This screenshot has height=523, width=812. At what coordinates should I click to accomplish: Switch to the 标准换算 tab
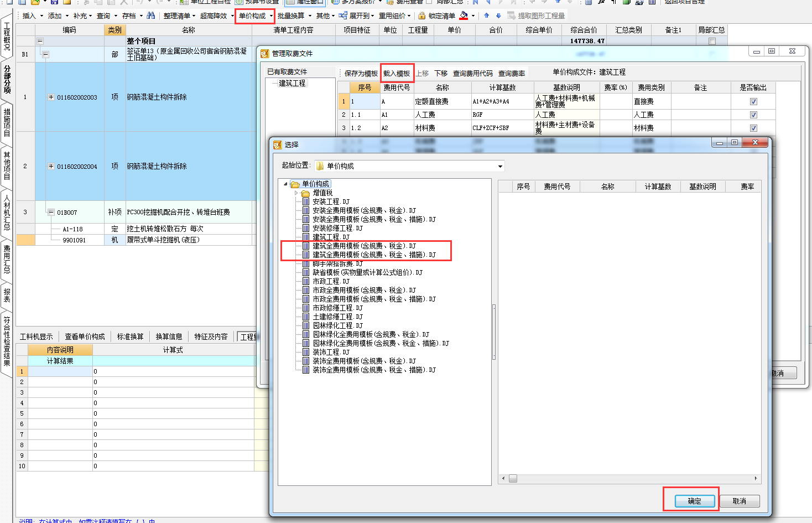130,336
